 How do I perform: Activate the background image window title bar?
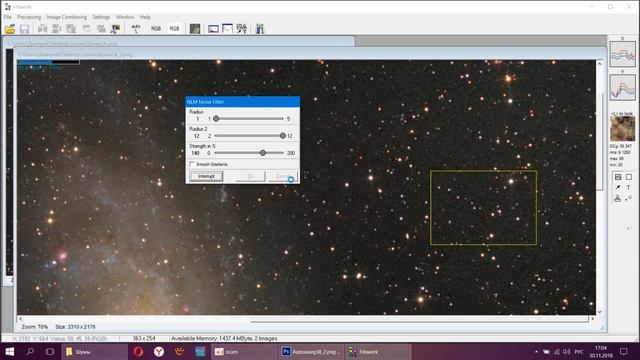coord(180,43)
